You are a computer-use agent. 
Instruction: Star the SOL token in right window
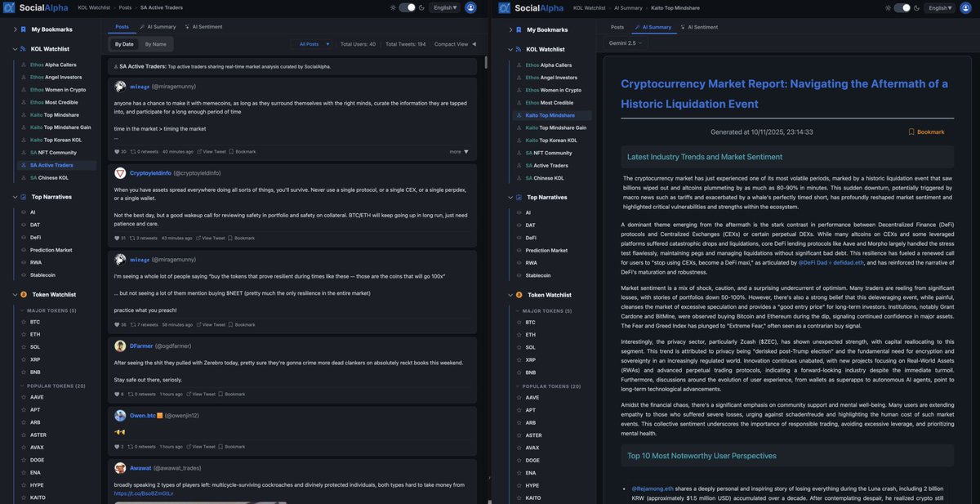(x=518, y=347)
